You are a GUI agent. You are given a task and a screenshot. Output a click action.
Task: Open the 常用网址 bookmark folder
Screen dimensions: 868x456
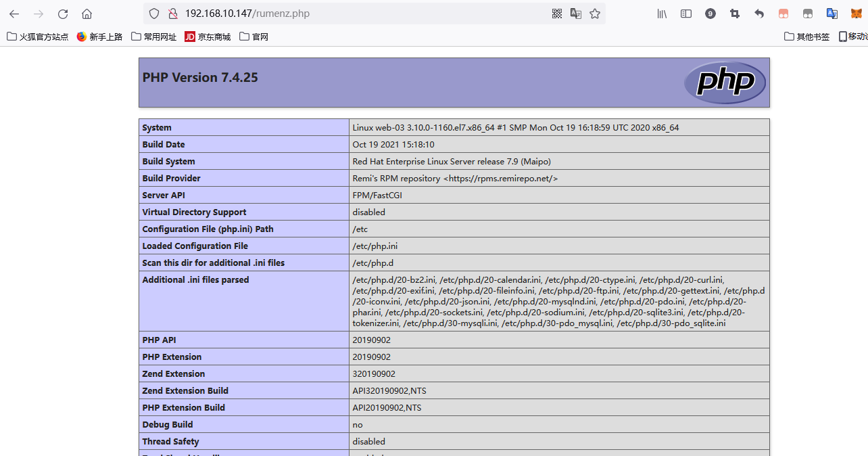pos(154,37)
